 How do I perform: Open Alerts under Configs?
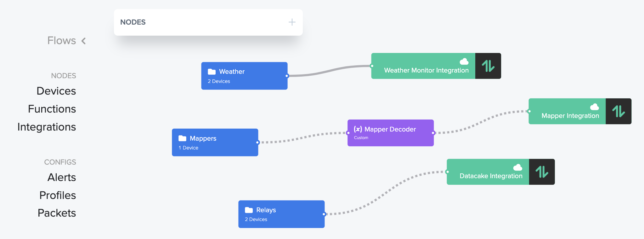[x=62, y=177]
